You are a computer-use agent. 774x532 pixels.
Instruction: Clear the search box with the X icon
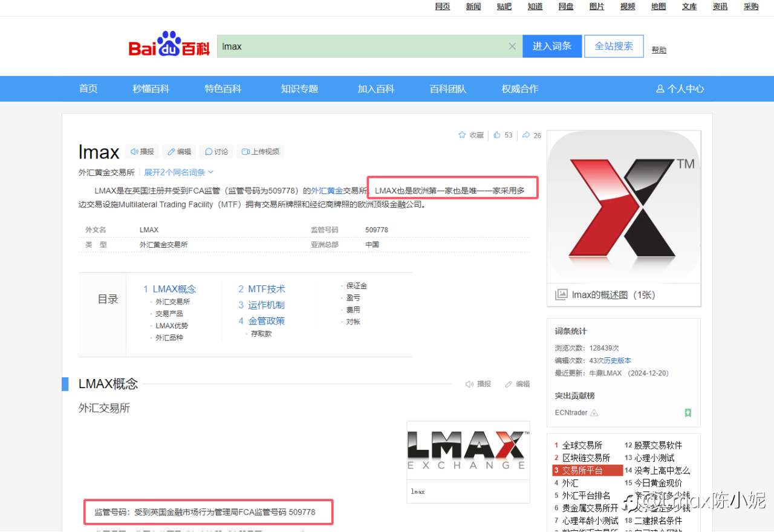(512, 47)
